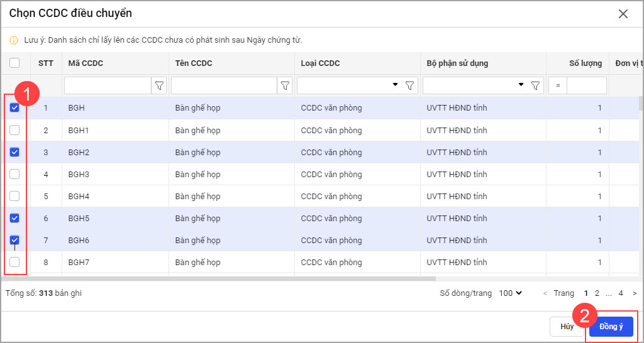The image size is (644, 343).
Task: Uncheck the checkbox for row BGH
Action: (14, 108)
